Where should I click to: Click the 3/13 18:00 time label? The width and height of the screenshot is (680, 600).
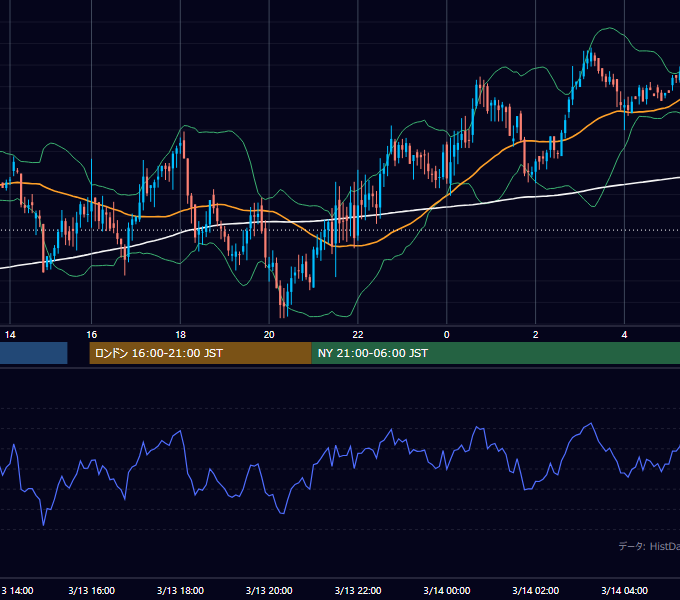[x=180, y=590]
